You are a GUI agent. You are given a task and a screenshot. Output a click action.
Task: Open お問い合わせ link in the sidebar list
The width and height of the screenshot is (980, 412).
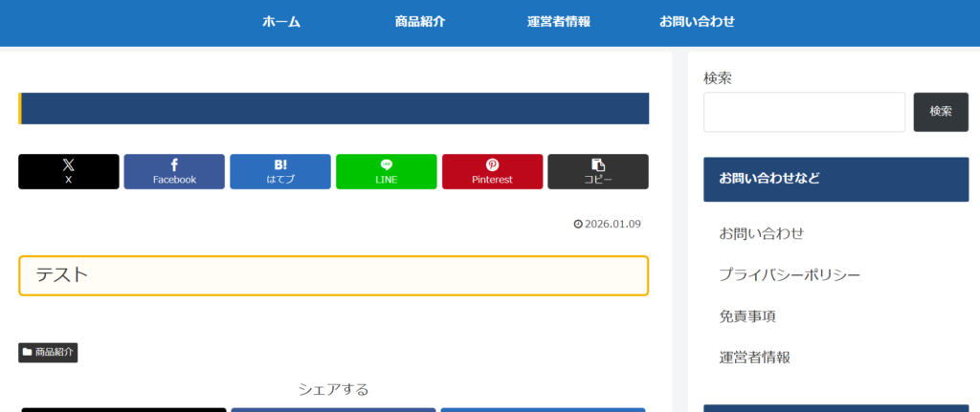point(761,233)
